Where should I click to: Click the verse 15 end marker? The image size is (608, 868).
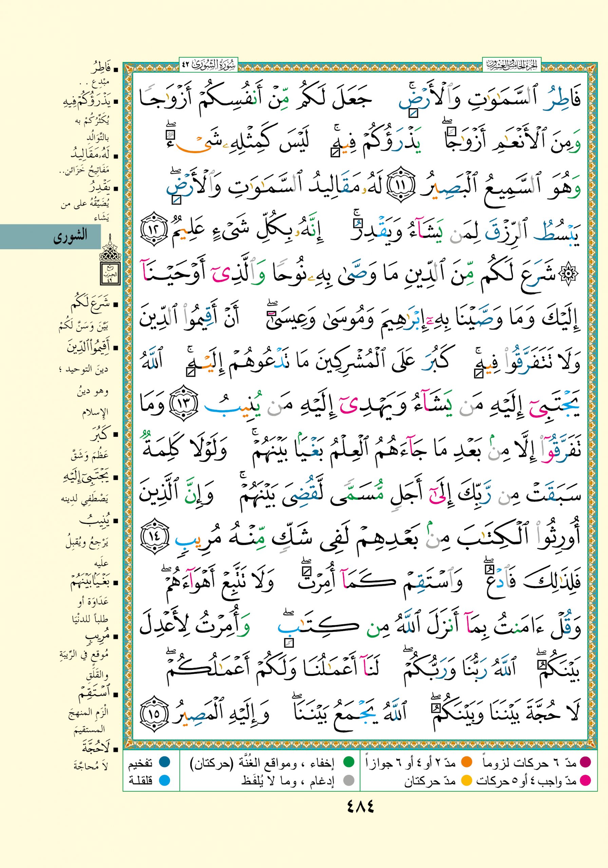tap(154, 713)
